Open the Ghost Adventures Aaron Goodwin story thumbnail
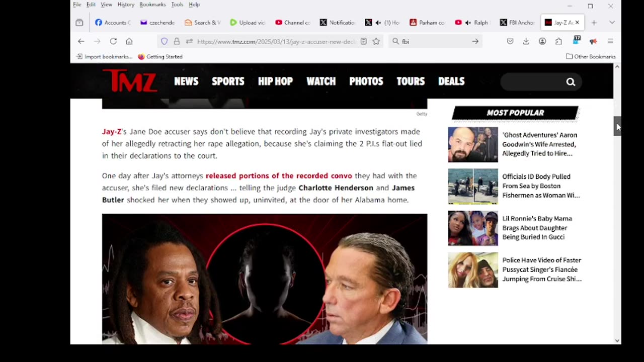Image resolution: width=644 pixels, height=362 pixels. 473,145
